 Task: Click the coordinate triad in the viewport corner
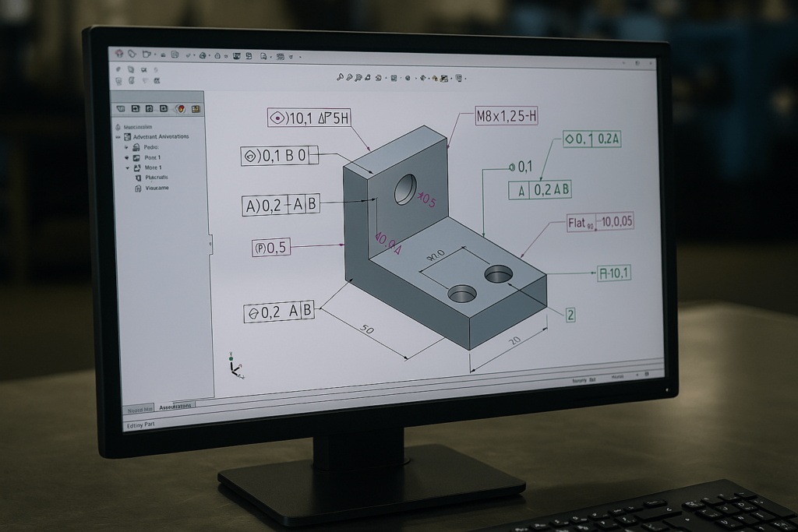(x=236, y=366)
